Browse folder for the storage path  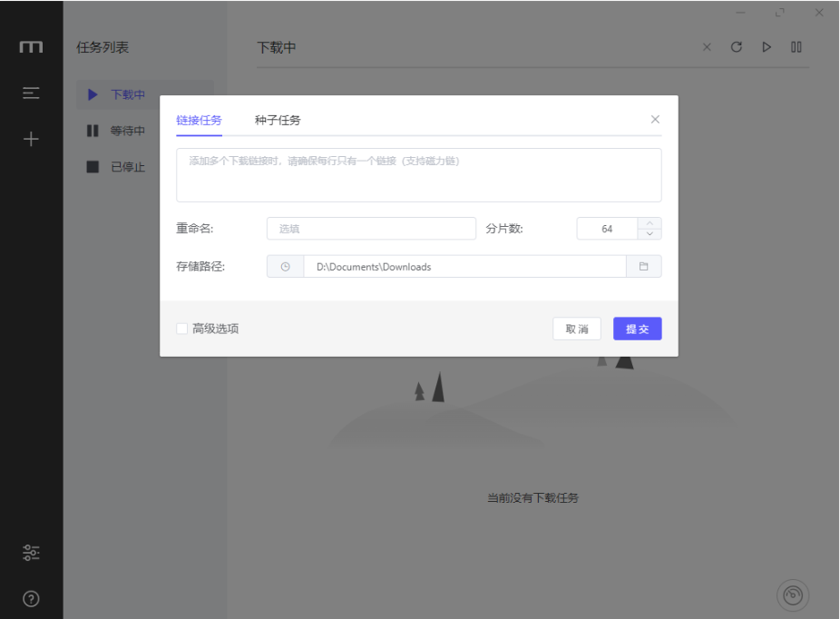click(643, 267)
